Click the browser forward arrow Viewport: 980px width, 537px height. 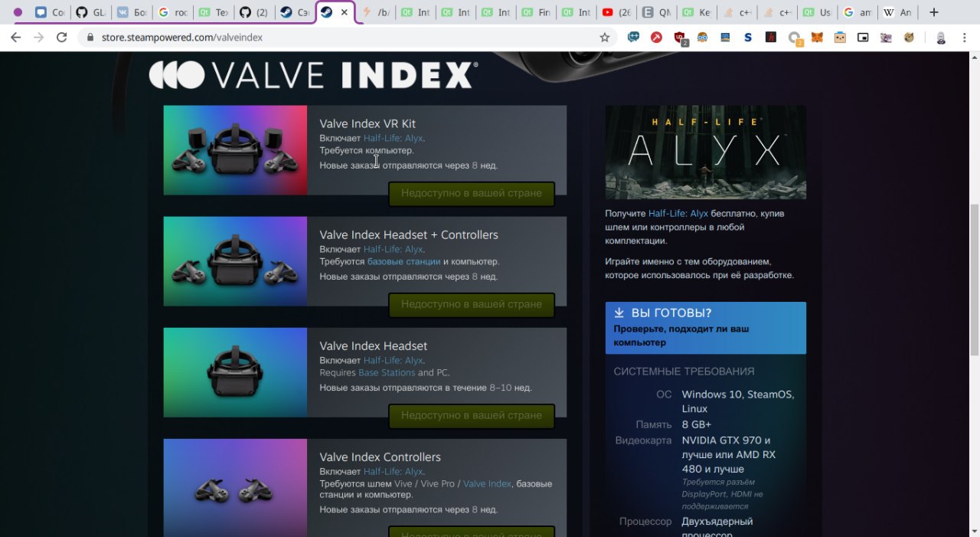tap(38, 37)
